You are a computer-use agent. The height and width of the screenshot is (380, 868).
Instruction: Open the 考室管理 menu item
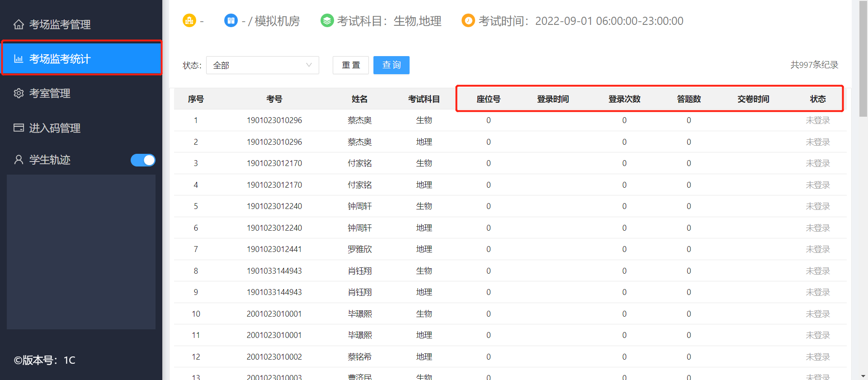pyautogui.click(x=50, y=93)
